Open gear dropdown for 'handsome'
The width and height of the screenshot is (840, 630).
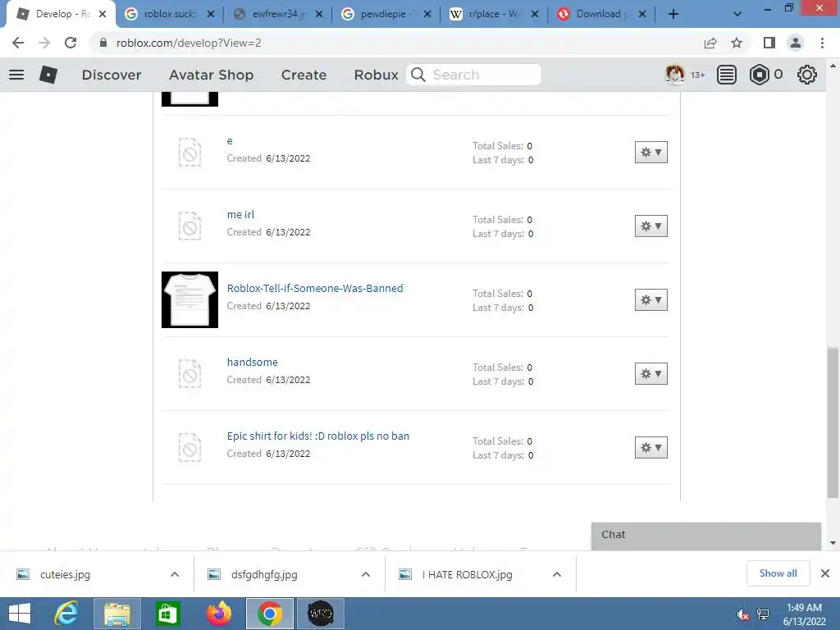pos(651,374)
